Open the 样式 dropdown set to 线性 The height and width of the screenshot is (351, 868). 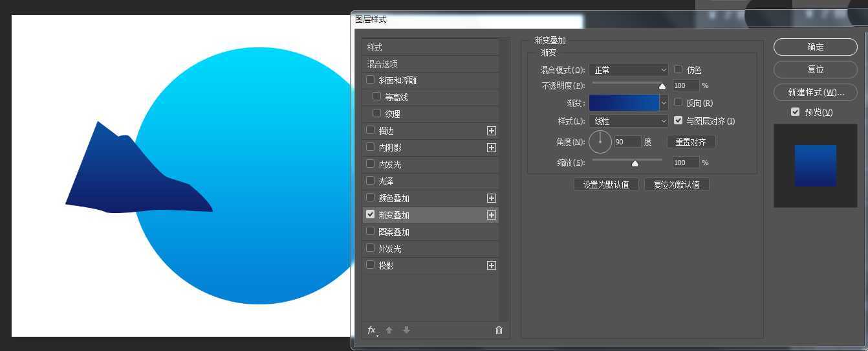[x=629, y=121]
